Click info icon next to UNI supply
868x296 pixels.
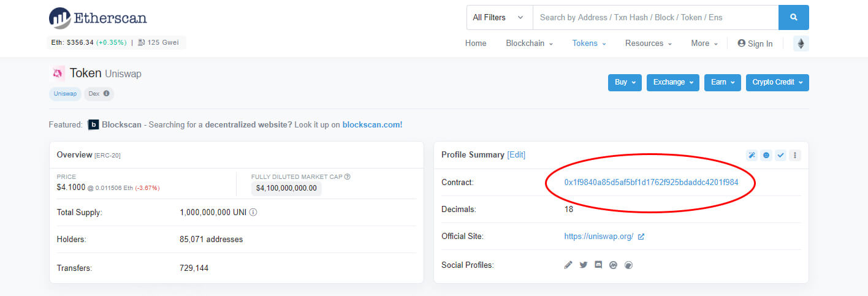click(253, 213)
